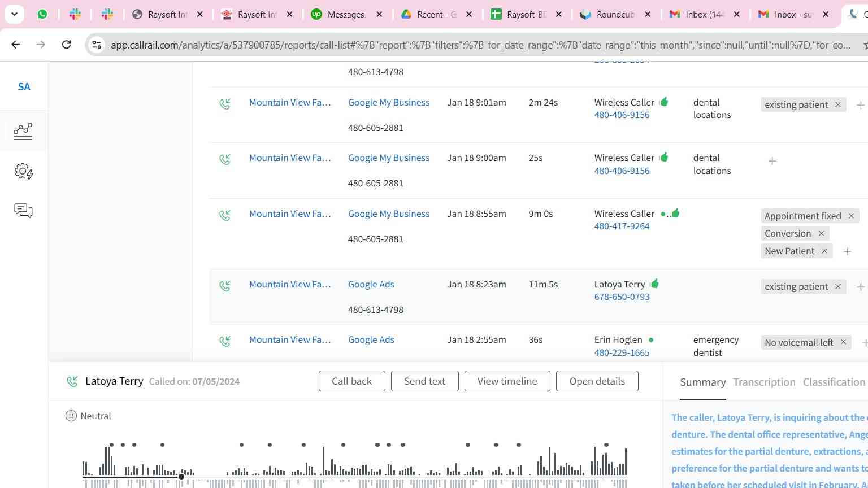868x488 pixels.
Task: Click green status dot beside Erin Hoglen
Action: (651, 340)
